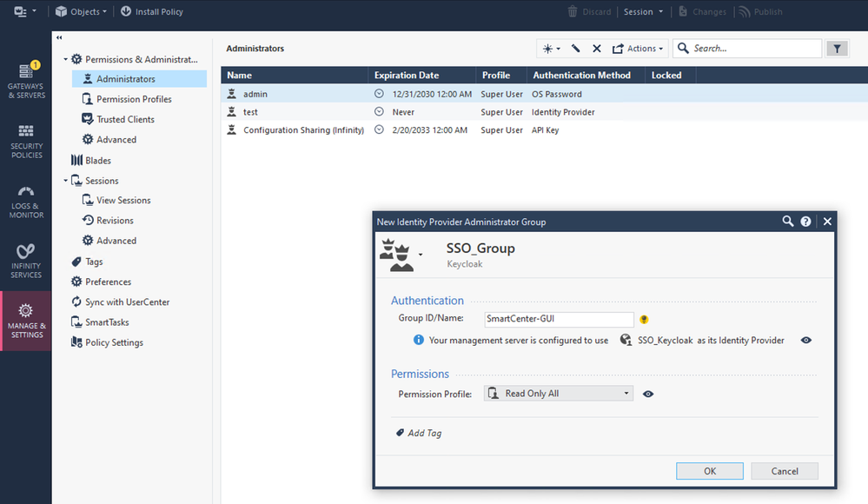Click the search magnifier in dialog title bar
Viewport: 868px width, 504px height.
pyautogui.click(x=788, y=222)
